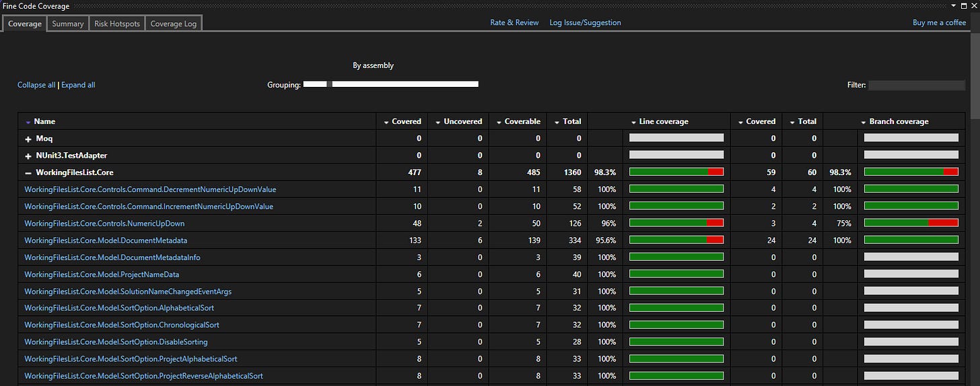The width and height of the screenshot is (980, 386).
Task: Click the Rate & Review link
Action: pyautogui.click(x=514, y=22)
